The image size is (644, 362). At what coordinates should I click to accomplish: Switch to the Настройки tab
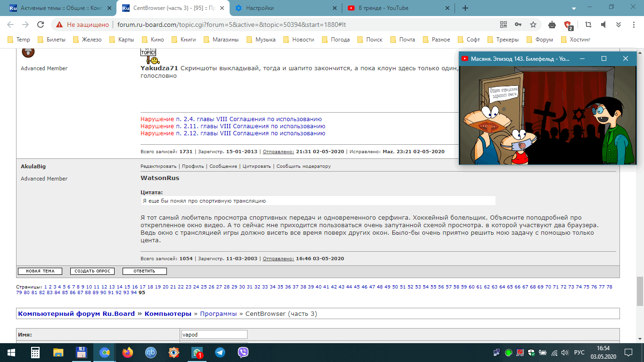click(283, 8)
